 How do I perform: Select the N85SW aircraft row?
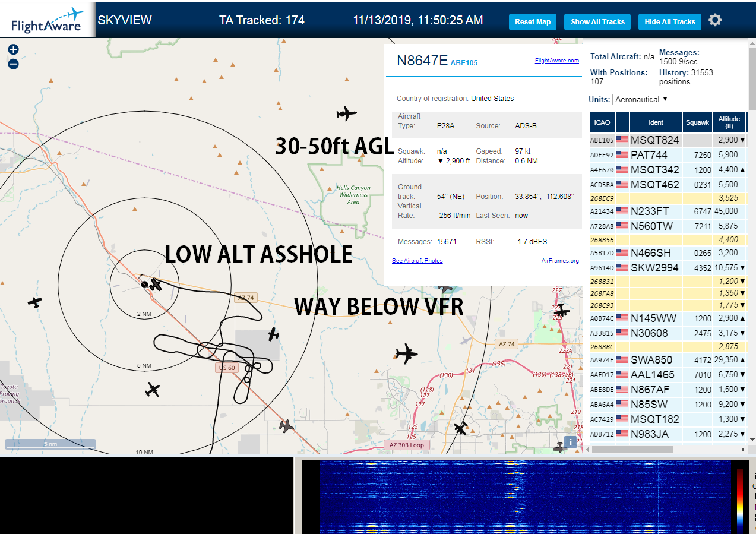pyautogui.click(x=668, y=405)
